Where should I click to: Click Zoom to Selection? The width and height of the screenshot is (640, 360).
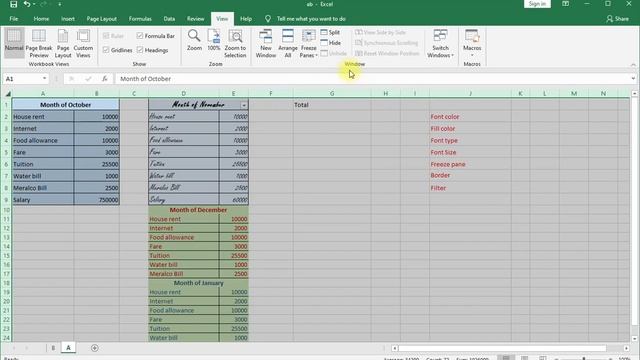point(235,43)
